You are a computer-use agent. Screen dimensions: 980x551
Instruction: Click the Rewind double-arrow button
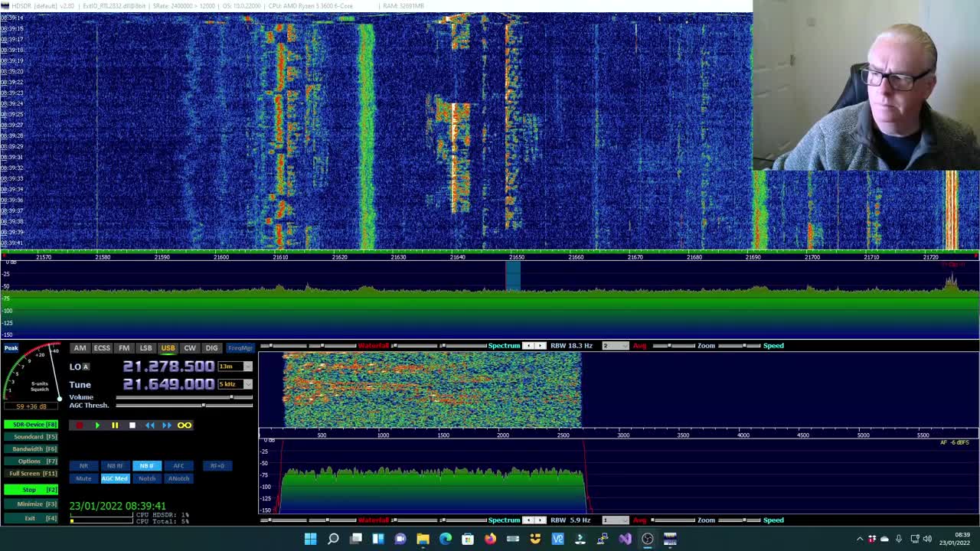click(149, 425)
